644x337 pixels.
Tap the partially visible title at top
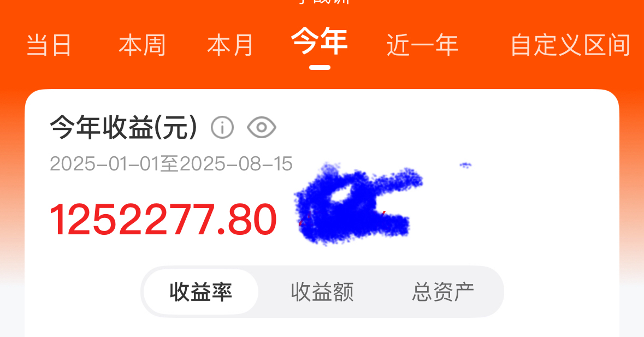click(x=324, y=2)
